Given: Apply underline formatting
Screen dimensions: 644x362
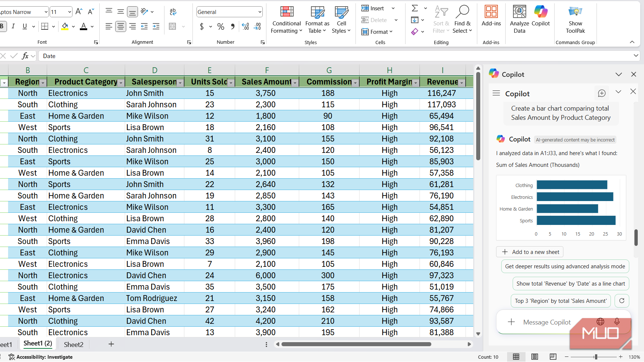Looking at the screenshot, I should click(x=25, y=26).
